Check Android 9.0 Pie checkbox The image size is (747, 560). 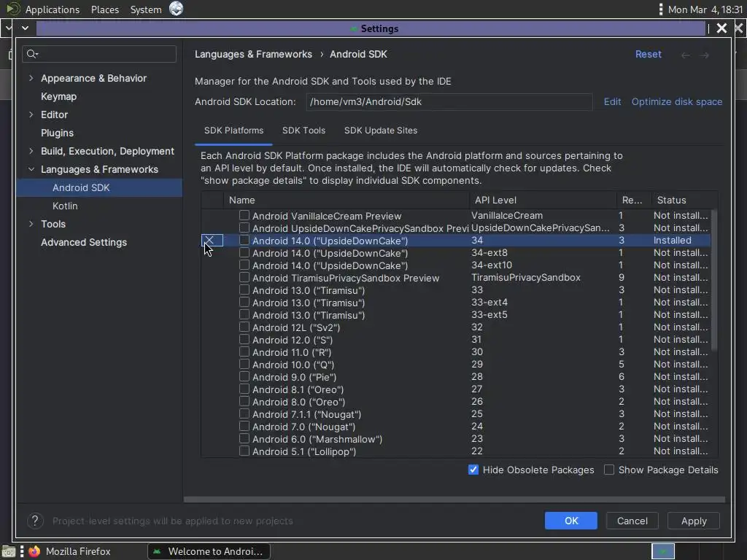coord(244,376)
